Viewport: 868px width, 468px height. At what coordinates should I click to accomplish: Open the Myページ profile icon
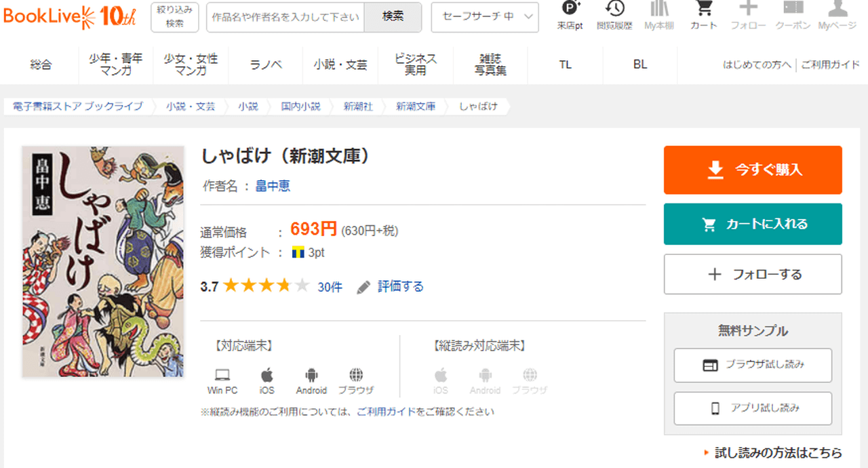[x=837, y=9]
